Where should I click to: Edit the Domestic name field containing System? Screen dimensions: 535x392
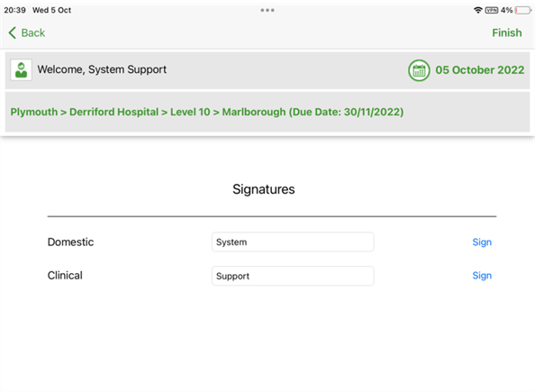293,242
